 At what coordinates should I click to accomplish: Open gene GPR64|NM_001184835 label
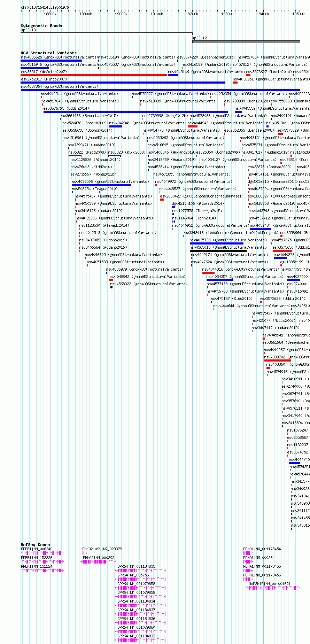136,566
